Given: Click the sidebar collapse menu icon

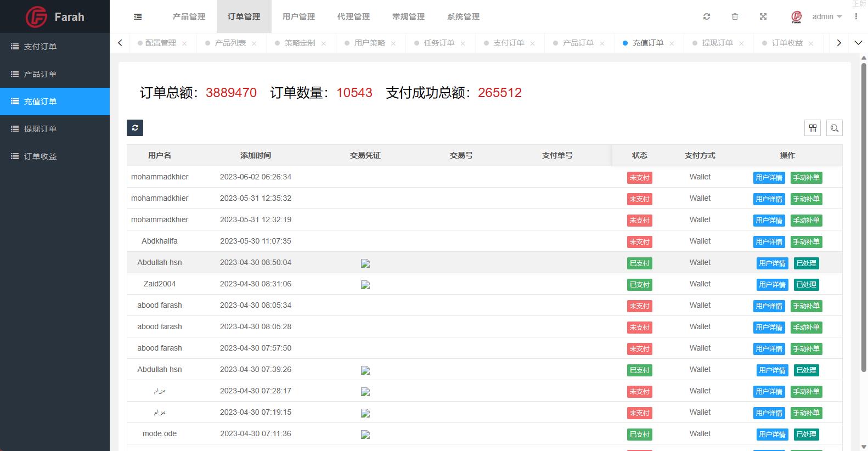Looking at the screenshot, I should (x=138, y=17).
